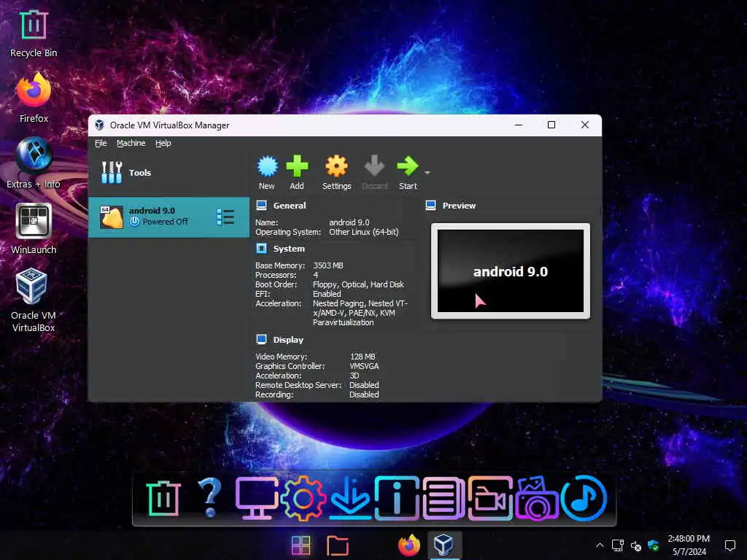Open File Explorer folder on taskbar
This screenshot has width=747, height=560.
point(338,545)
